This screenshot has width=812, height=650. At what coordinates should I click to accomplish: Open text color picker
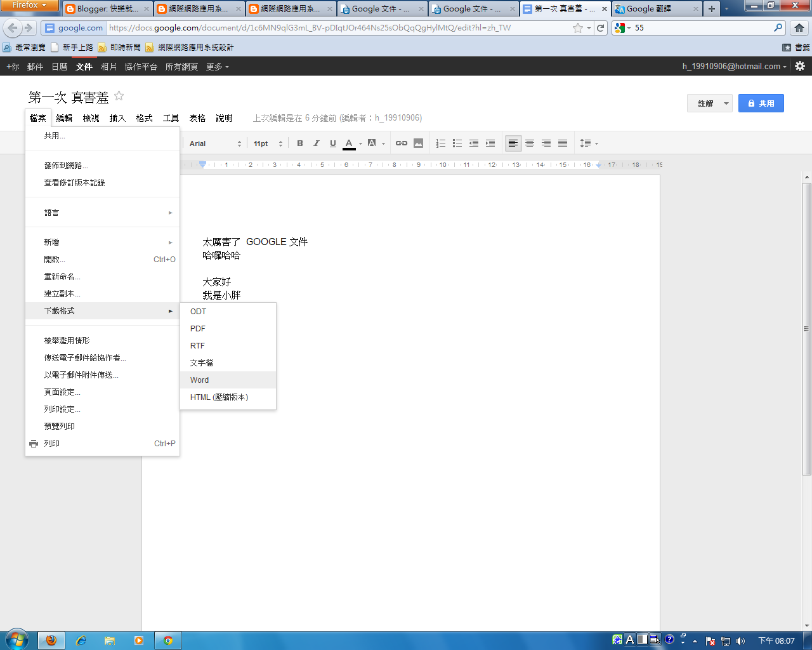(352, 143)
